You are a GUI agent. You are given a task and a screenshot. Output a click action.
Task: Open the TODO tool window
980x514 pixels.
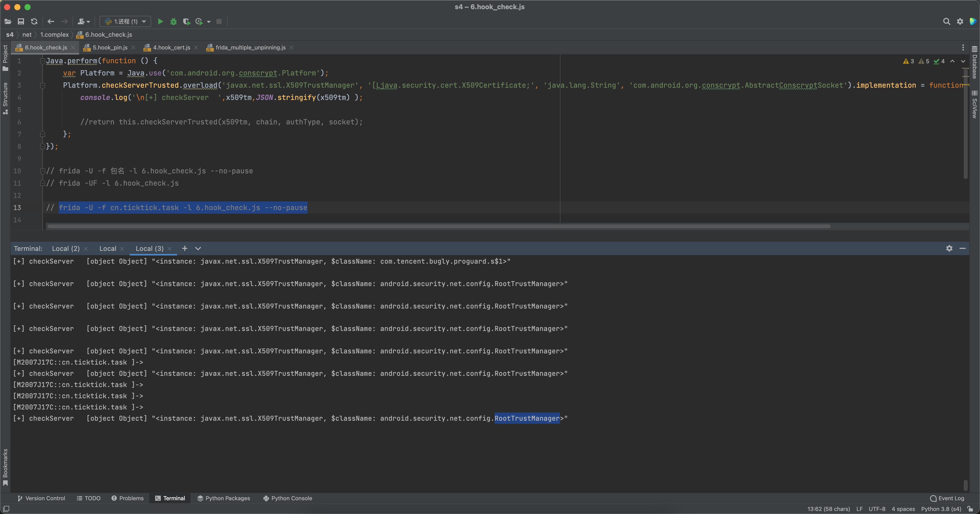(89, 498)
